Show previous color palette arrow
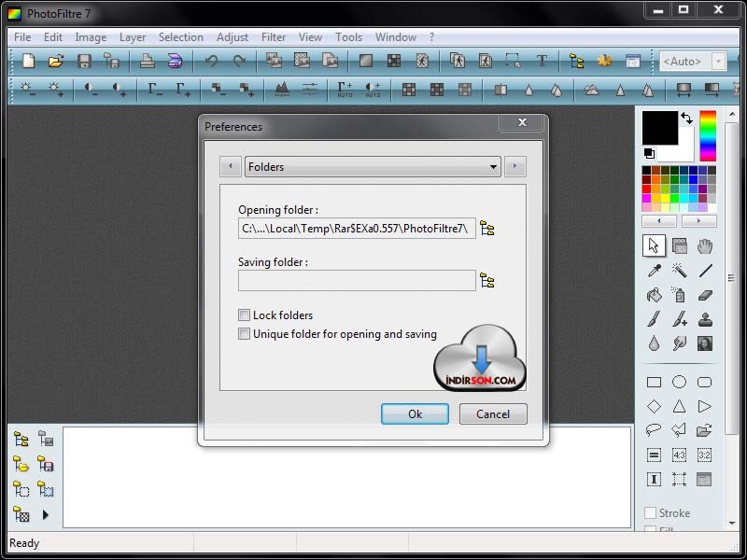 tap(659, 221)
